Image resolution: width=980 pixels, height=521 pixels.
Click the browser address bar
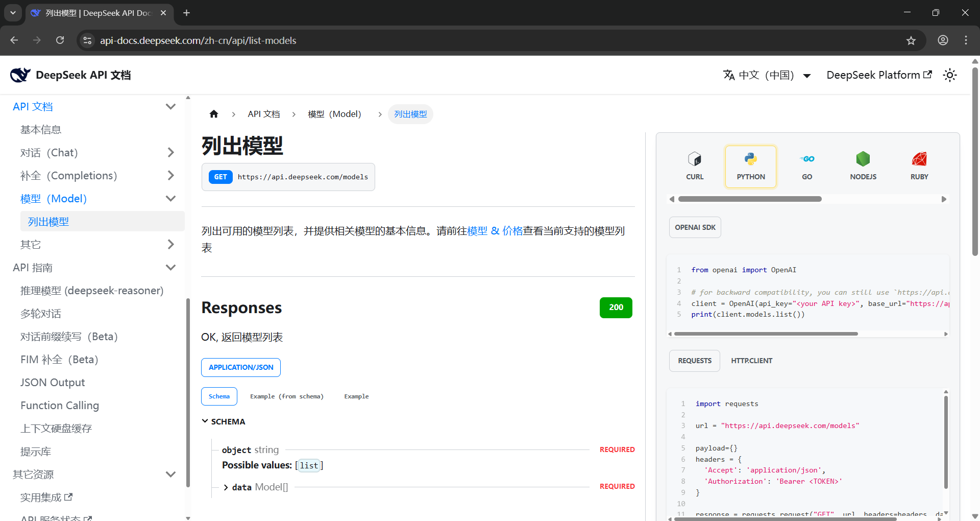[x=459, y=40]
